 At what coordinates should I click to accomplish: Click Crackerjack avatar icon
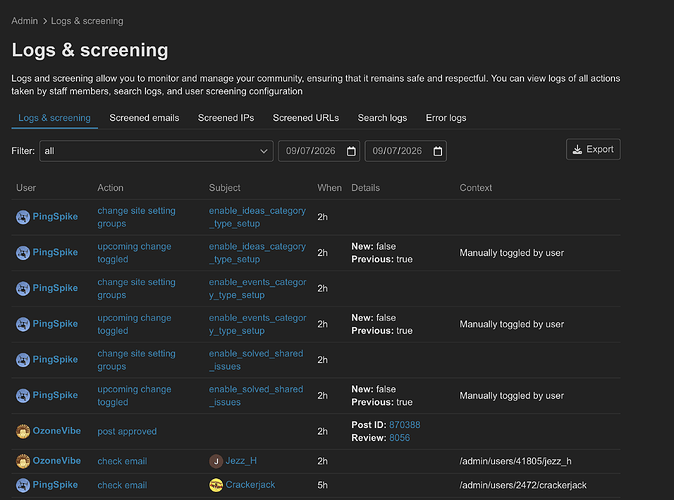tap(216, 485)
